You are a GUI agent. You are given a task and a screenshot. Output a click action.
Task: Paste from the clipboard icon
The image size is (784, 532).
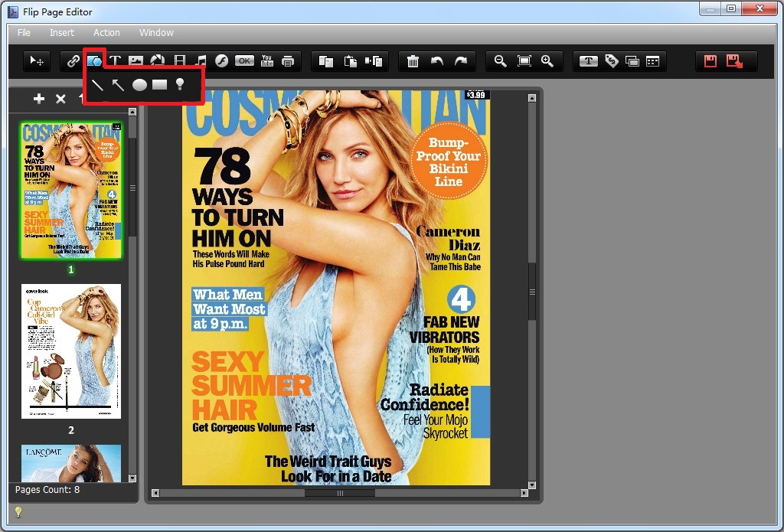[351, 61]
